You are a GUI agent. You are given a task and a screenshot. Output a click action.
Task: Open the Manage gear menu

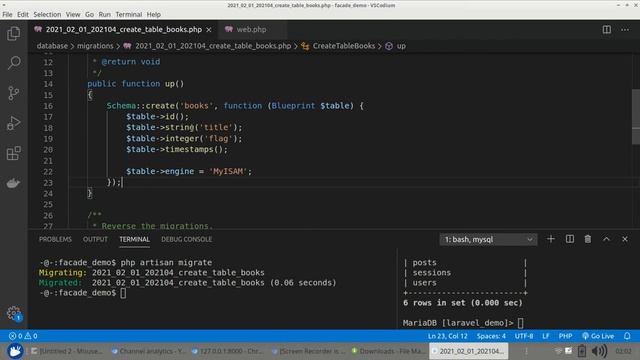tap(13, 313)
